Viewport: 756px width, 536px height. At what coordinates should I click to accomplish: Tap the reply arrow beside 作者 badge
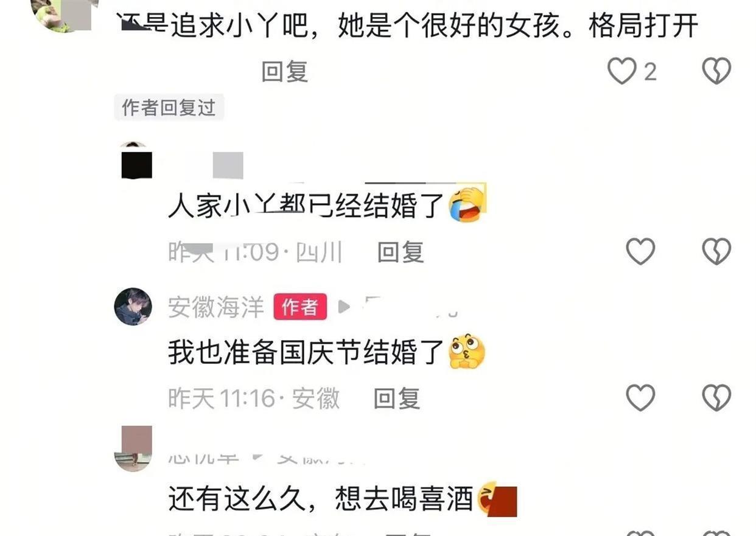pos(344,307)
